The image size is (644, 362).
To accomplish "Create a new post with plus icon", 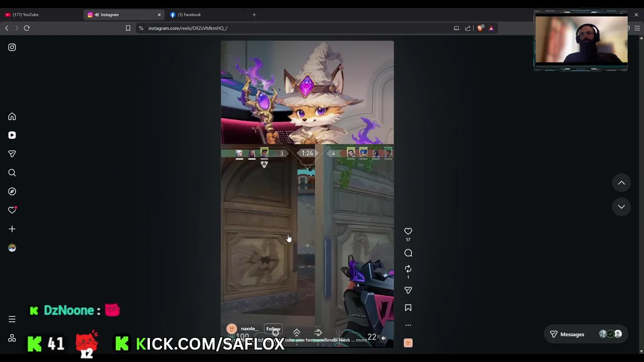I will coord(12,229).
